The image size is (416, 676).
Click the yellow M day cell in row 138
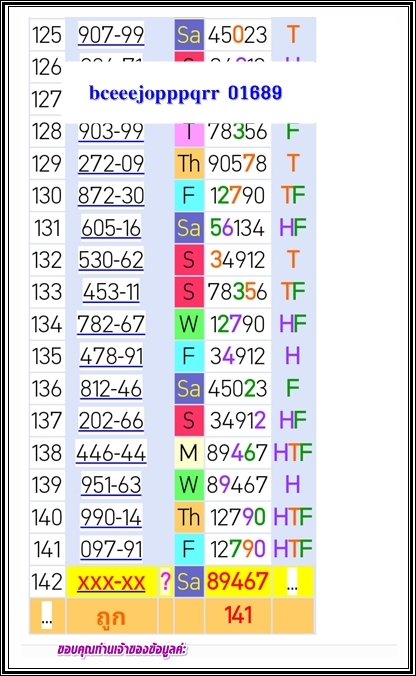[189, 452]
